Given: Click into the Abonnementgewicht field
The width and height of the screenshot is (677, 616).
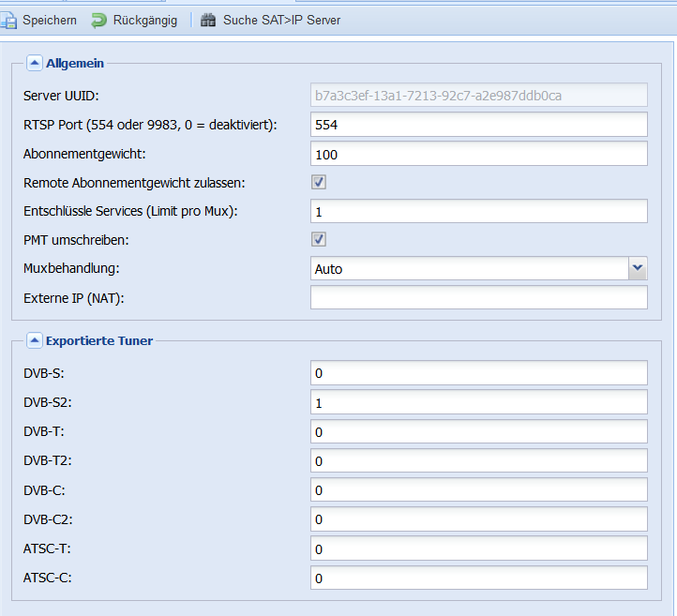Looking at the screenshot, I should 479,154.
